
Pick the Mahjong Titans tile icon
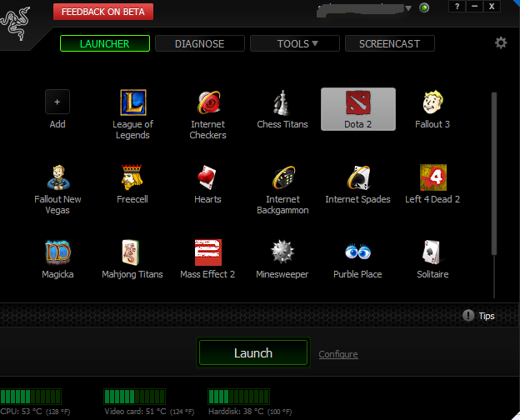coord(130,252)
